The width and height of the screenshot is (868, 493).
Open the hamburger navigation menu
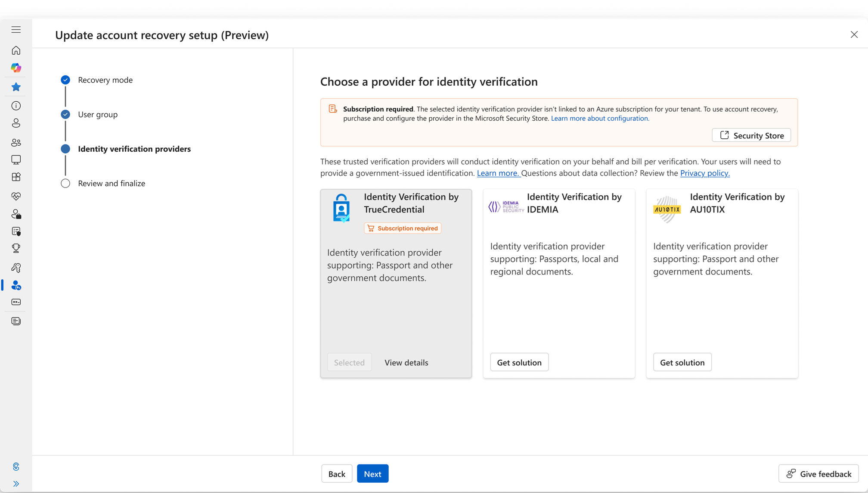point(16,30)
